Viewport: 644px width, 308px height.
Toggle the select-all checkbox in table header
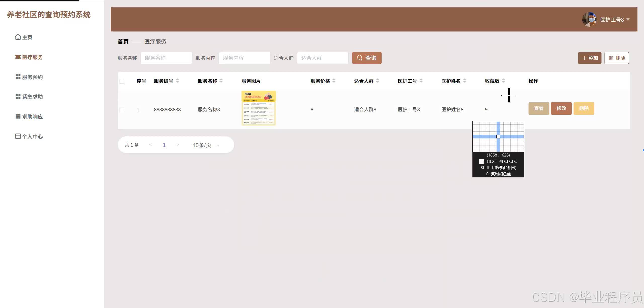(122, 81)
